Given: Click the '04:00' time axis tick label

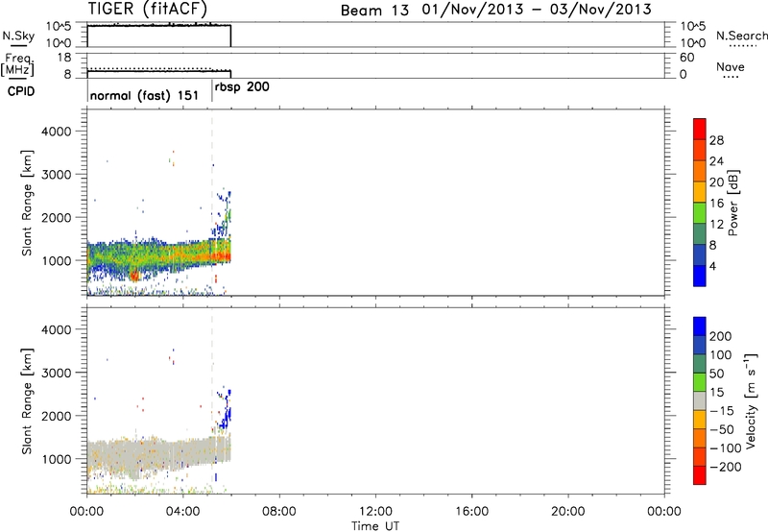Looking at the screenshot, I should click(x=182, y=512).
